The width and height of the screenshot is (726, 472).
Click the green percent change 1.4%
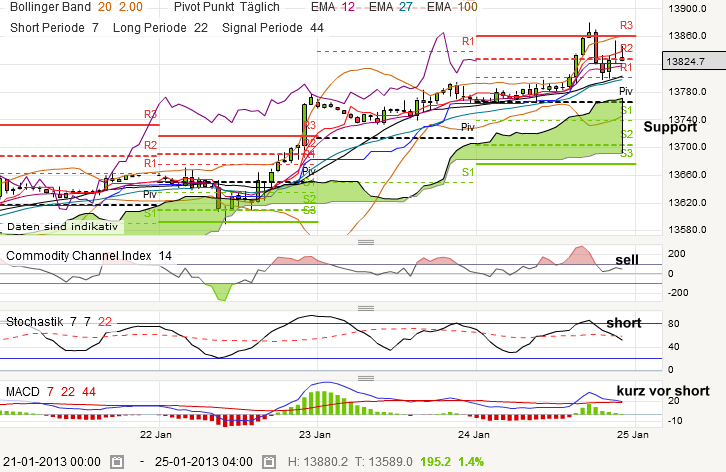[471, 462]
